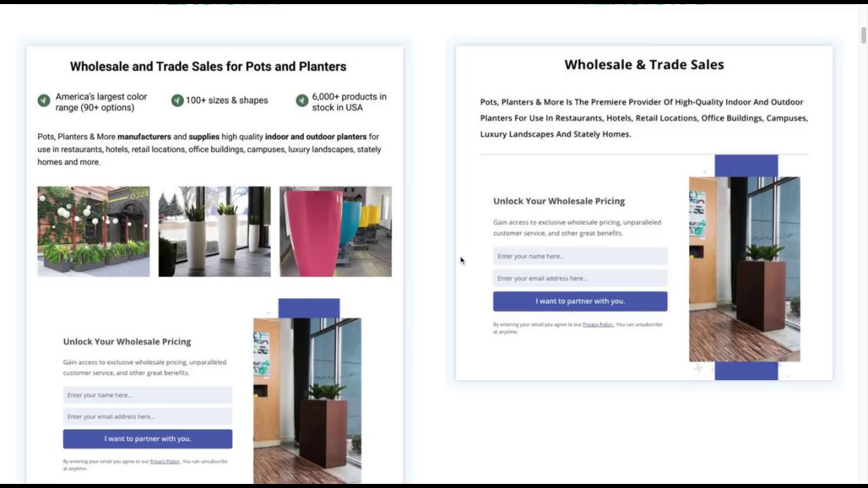The width and height of the screenshot is (868, 488).
Task: Click the leaf icon beside 100+ sizes & shapes
Action: click(x=178, y=100)
